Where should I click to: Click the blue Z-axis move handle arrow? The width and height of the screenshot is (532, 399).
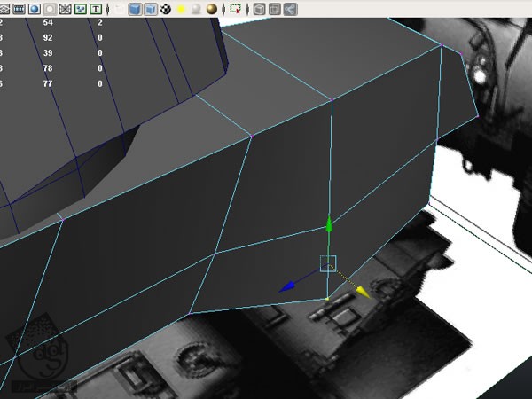click(286, 287)
